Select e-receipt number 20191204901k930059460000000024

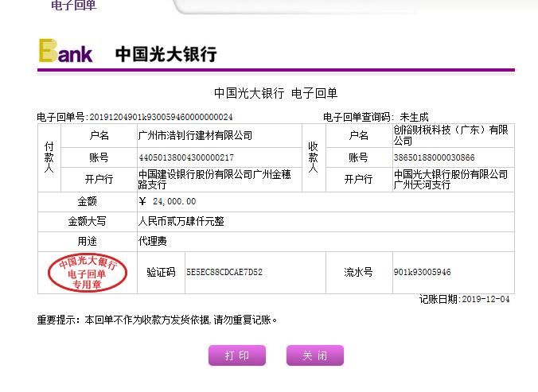(161, 117)
